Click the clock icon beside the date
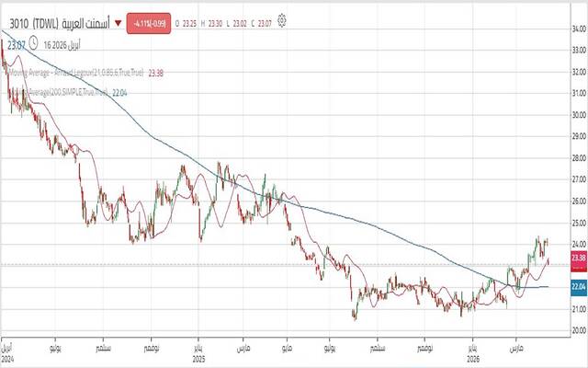The width and height of the screenshot is (588, 368). coord(34,43)
